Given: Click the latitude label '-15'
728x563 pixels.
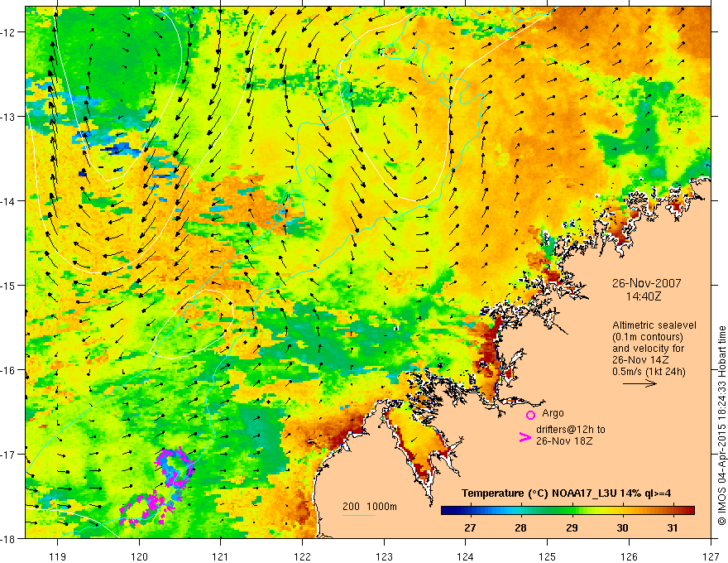Looking at the screenshot, I should [x=8, y=285].
